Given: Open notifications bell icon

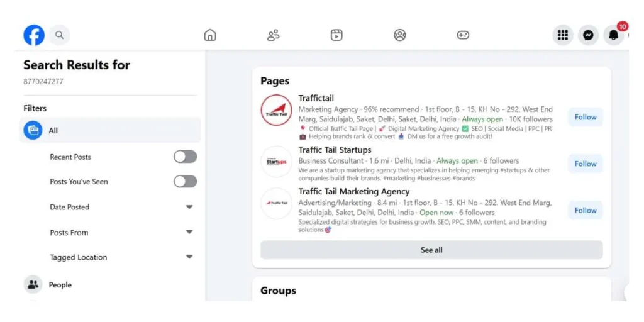Looking at the screenshot, I should 613,35.
